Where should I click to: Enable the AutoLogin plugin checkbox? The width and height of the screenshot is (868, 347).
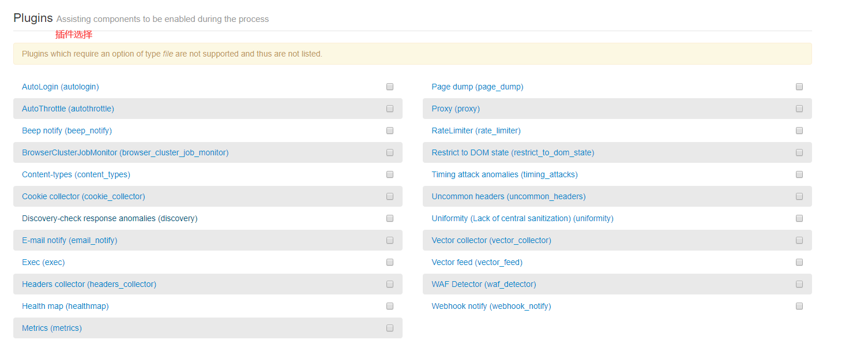390,87
